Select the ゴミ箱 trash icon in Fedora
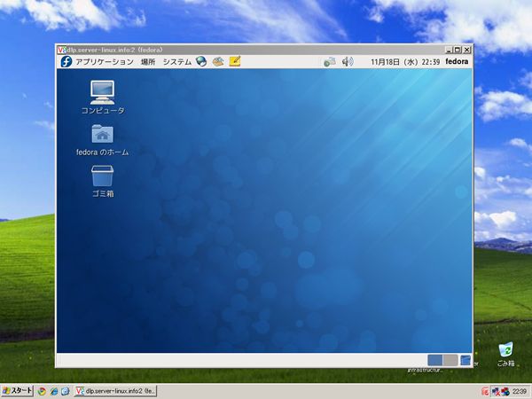The width and height of the screenshot is (532, 399). [x=103, y=181]
